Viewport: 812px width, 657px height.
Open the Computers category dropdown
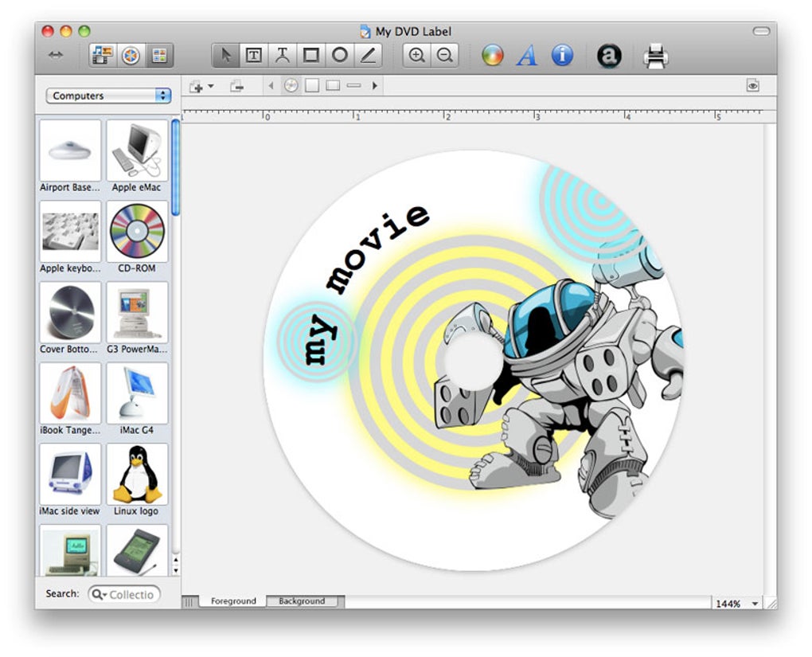click(108, 96)
